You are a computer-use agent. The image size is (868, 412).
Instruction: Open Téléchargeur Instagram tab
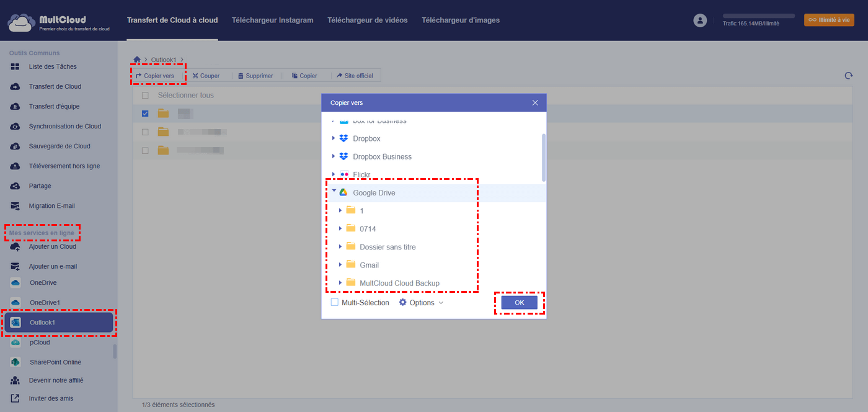pos(272,20)
